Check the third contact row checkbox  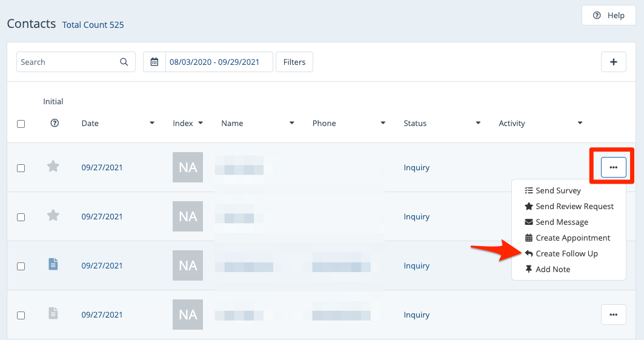pos(21,266)
